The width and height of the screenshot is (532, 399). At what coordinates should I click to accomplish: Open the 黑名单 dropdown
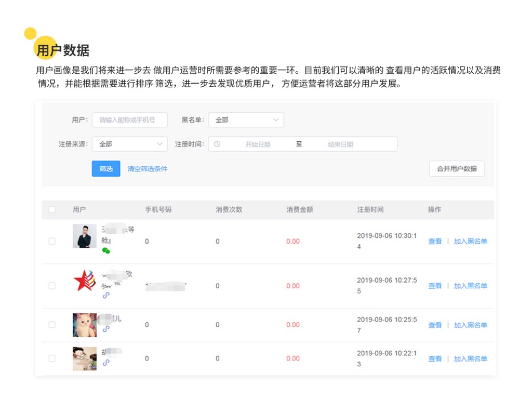click(x=246, y=120)
